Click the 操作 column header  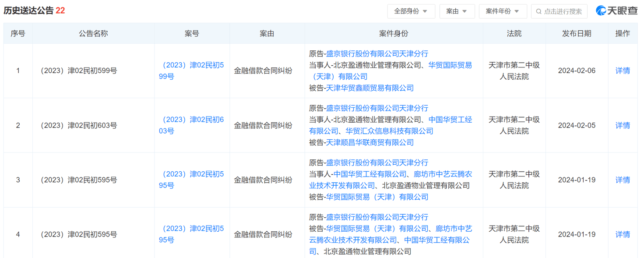623,34
